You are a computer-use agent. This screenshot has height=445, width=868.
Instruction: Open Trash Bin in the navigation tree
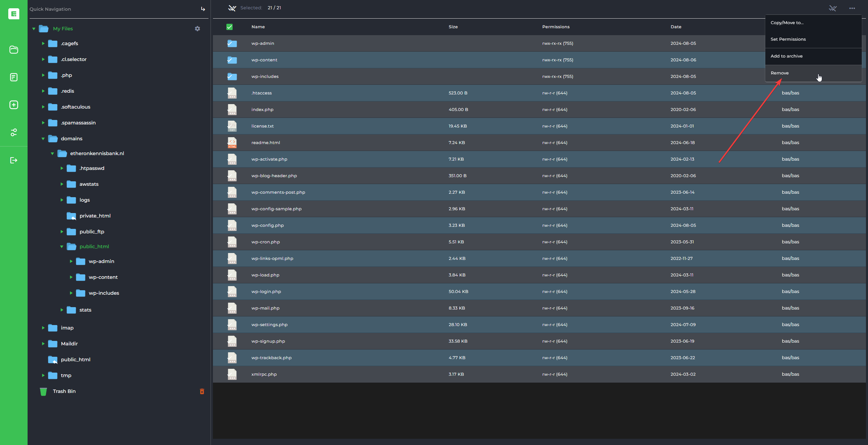(x=64, y=391)
